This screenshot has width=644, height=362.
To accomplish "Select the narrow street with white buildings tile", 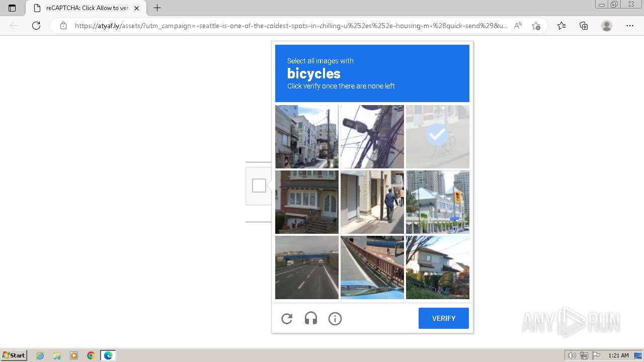I will (307, 137).
